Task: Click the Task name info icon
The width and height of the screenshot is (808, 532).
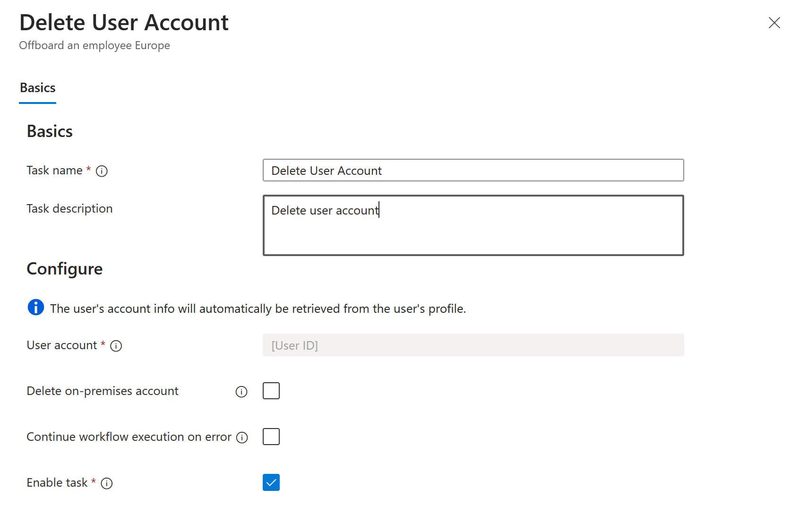Action: (102, 171)
